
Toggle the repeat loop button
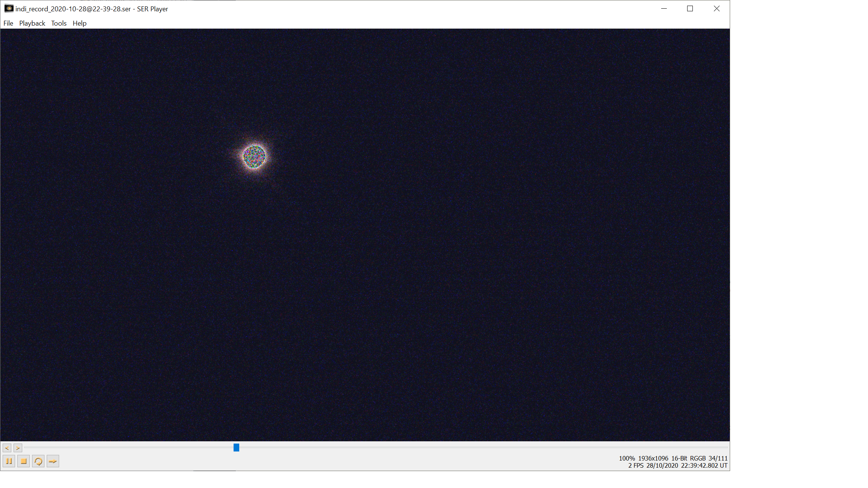coord(38,461)
